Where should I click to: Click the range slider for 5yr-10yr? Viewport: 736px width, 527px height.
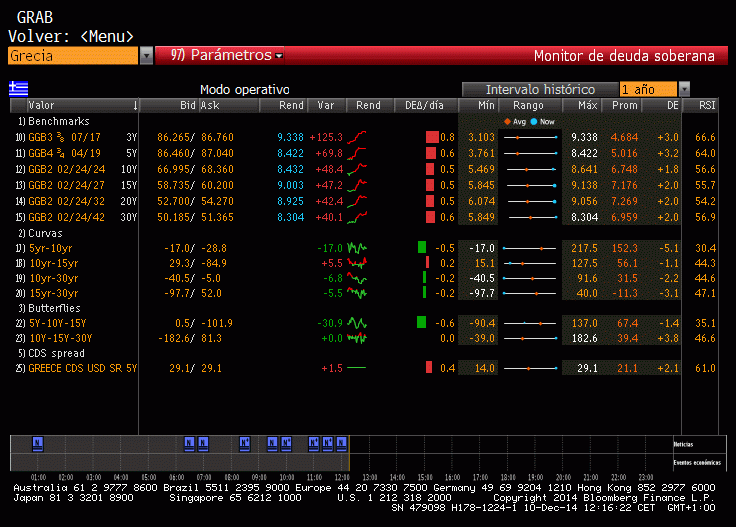(529, 248)
